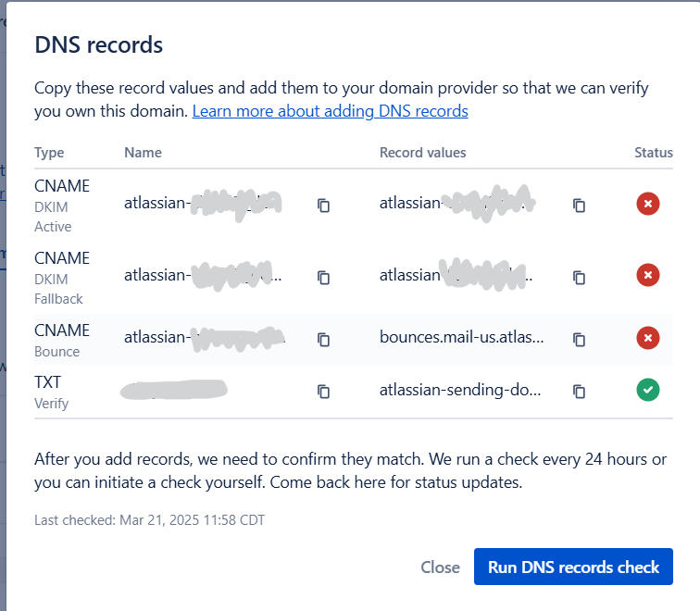The height and width of the screenshot is (611, 700).
Task: Click the TXT Verify green success status icon
Action: tap(648, 390)
